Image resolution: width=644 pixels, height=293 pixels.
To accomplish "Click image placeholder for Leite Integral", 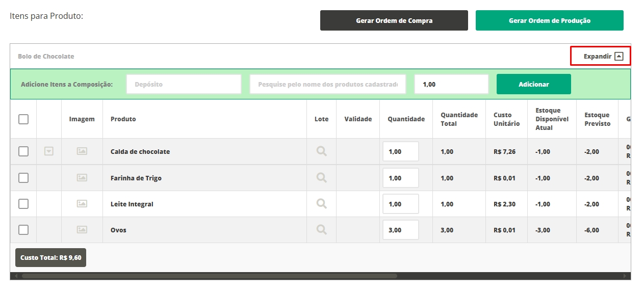I will [82, 204].
